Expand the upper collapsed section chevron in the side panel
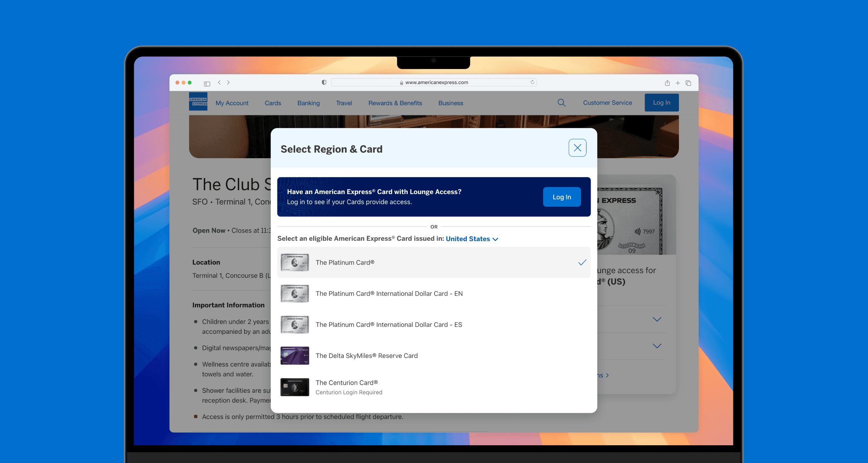Image resolution: width=868 pixels, height=463 pixels. (657, 319)
